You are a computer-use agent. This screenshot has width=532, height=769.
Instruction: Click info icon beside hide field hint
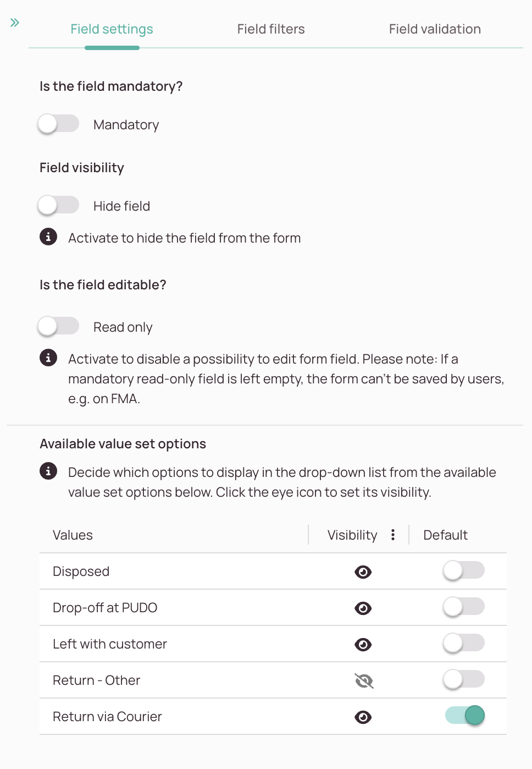(48, 237)
